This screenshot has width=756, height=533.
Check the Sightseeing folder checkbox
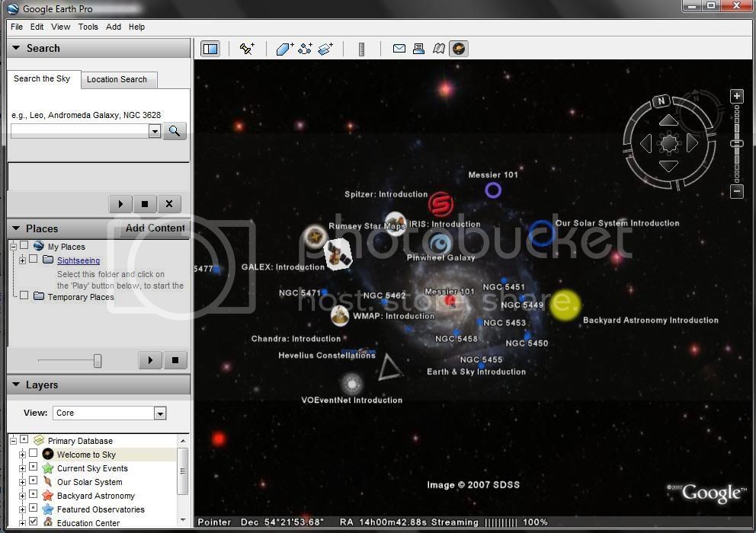coord(34,259)
